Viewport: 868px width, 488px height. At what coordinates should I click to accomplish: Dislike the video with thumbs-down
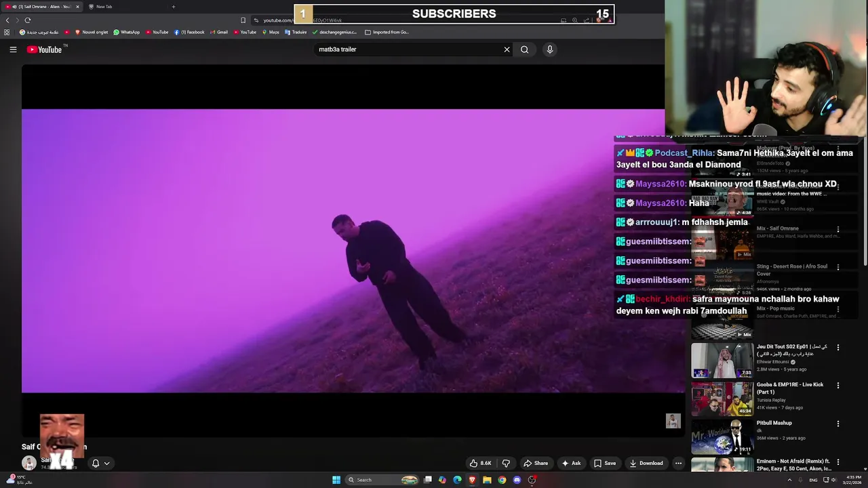(506, 464)
